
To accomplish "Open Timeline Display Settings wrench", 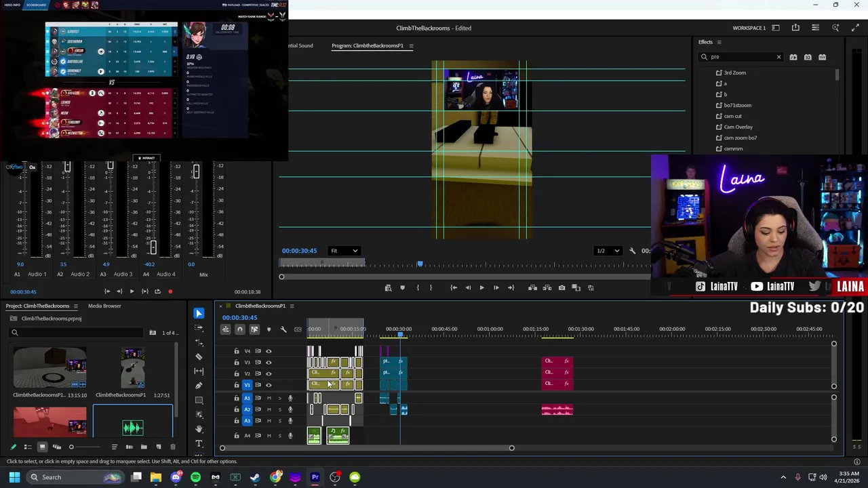I will [283, 329].
